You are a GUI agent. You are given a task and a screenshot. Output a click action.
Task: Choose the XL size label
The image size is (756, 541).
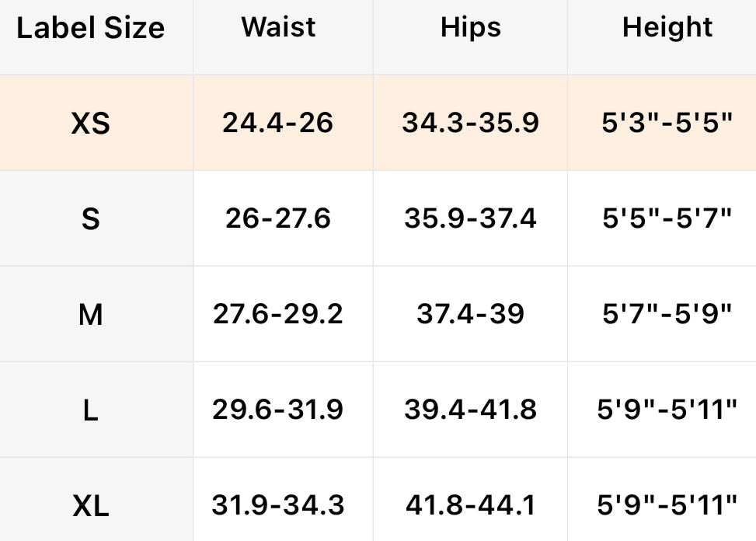[x=91, y=507]
